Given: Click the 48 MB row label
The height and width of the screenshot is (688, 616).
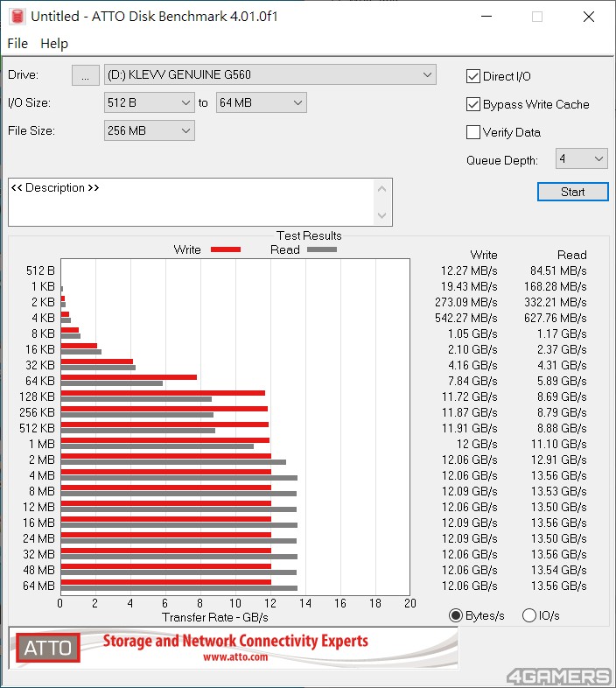Looking at the screenshot, I should (38, 570).
